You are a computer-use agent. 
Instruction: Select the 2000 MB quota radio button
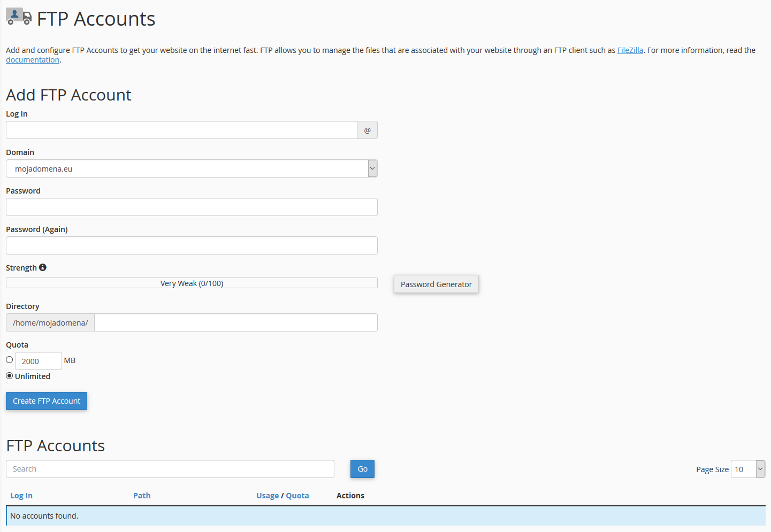[10, 360]
